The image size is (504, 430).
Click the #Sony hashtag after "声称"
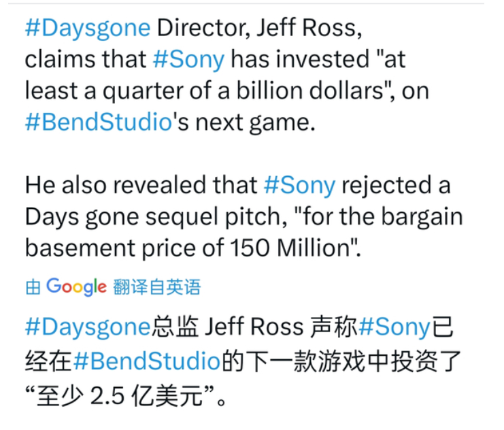394,327
